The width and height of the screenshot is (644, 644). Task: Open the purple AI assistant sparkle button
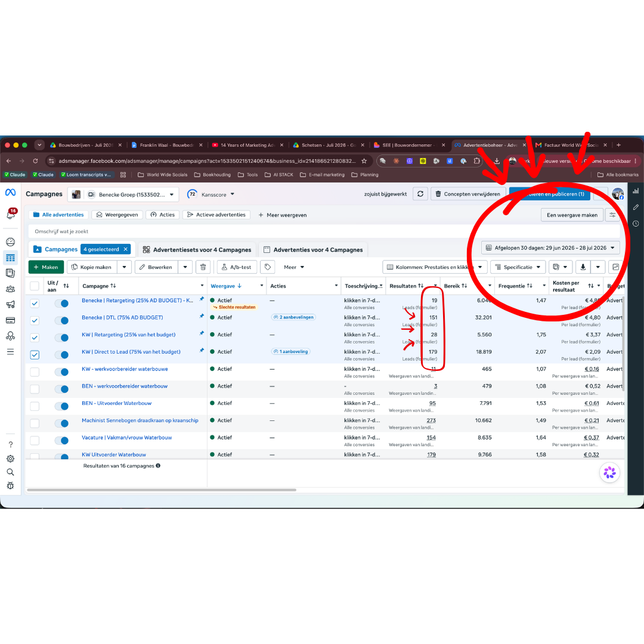tap(609, 473)
